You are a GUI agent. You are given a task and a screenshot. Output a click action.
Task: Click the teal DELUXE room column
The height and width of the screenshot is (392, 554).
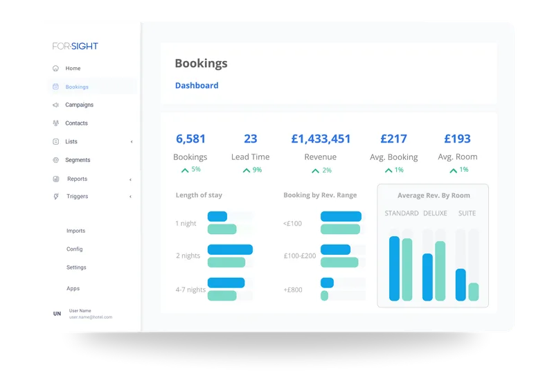pos(440,271)
